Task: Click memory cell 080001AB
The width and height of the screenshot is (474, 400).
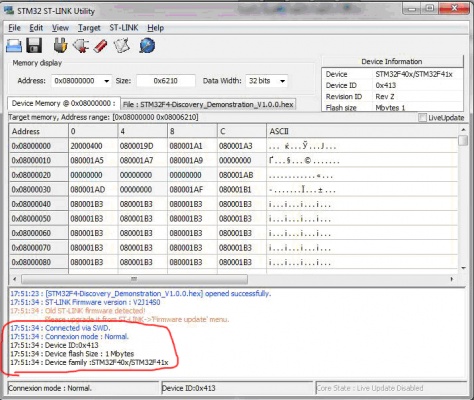Action: 242,175
